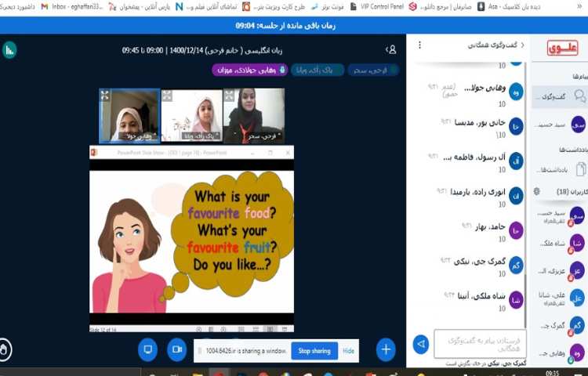The width and height of the screenshot is (588, 376).
Task: Click the middle webcam video thumbnail
Action: pyautogui.click(x=192, y=115)
